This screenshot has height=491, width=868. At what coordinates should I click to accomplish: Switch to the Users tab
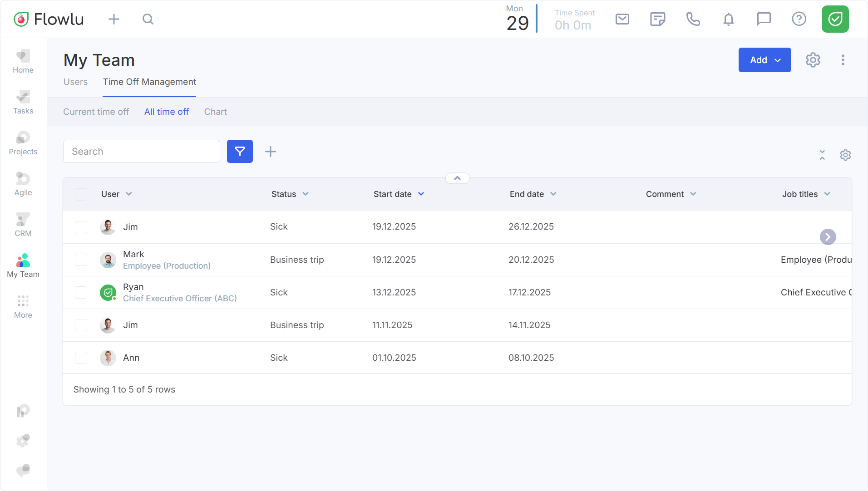pyautogui.click(x=75, y=82)
